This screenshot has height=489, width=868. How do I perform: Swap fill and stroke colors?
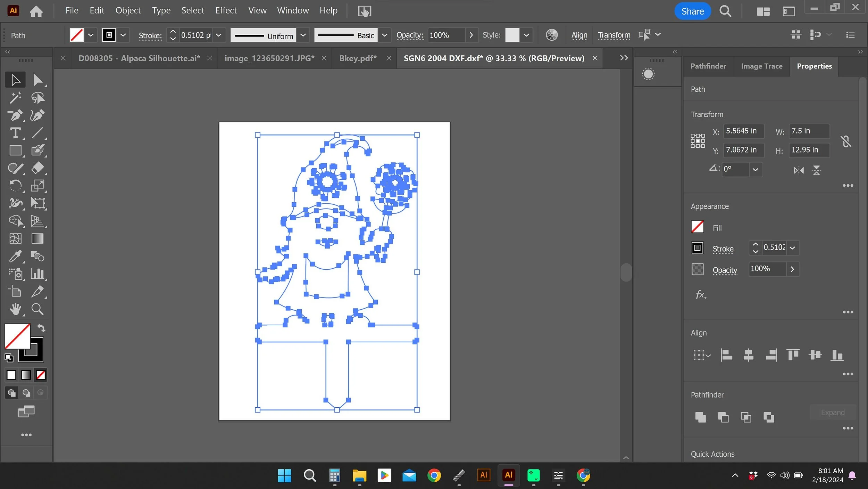point(41,328)
